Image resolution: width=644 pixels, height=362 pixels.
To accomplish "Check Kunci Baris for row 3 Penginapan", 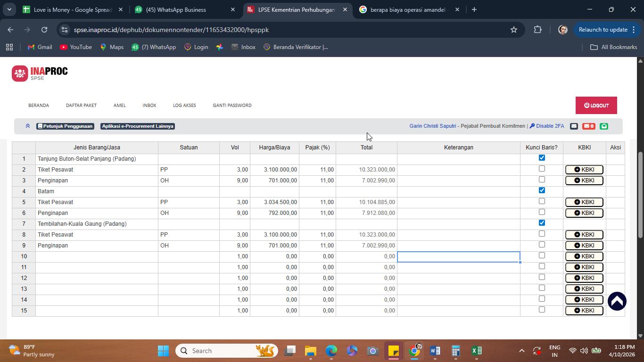I will 542,180.
